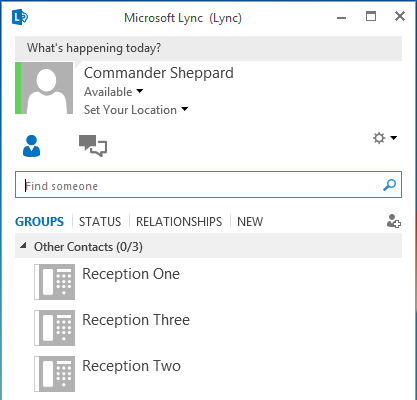Screen dimensions: 417x400
Task: Click the Lync logo in the title bar
Action: [20, 17]
